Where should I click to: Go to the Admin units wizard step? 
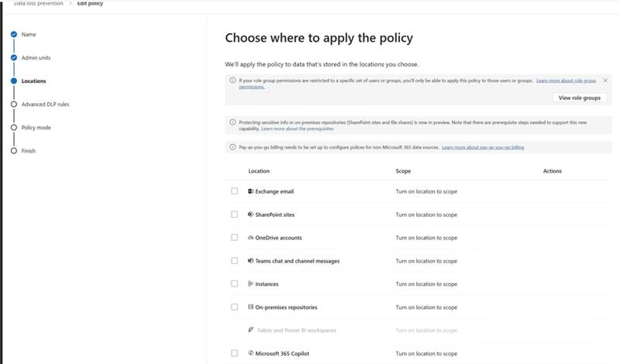tap(36, 58)
